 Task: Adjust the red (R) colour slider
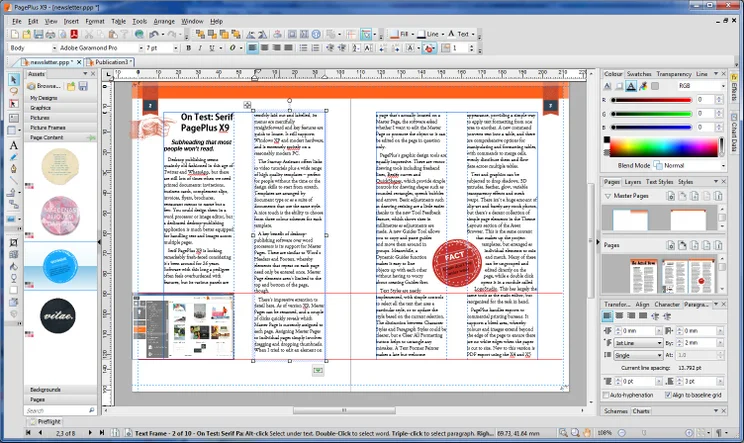[651, 100]
